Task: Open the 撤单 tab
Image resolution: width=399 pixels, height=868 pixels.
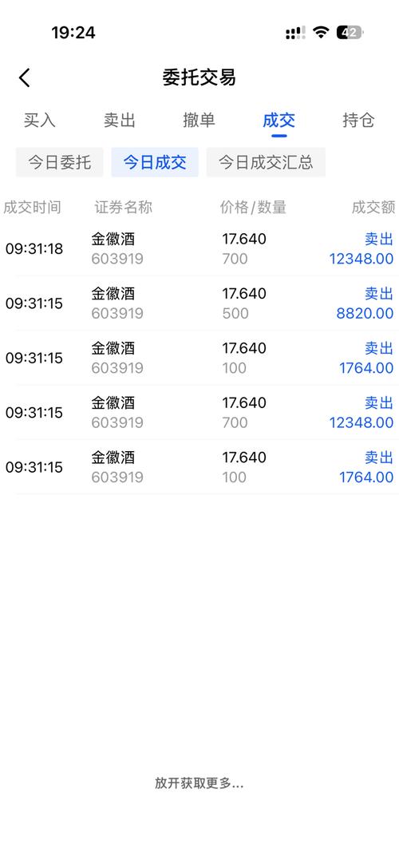Action: tap(199, 120)
